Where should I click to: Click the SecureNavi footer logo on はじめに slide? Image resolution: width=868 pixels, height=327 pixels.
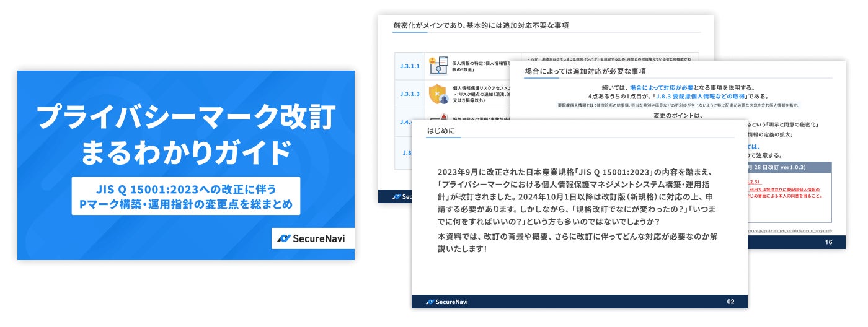pyautogui.click(x=446, y=302)
